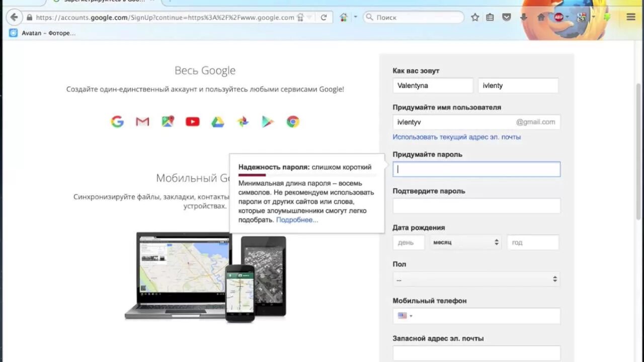Open the 'месяц' month dropdown
Screen dimensions: 644x362
point(465,242)
